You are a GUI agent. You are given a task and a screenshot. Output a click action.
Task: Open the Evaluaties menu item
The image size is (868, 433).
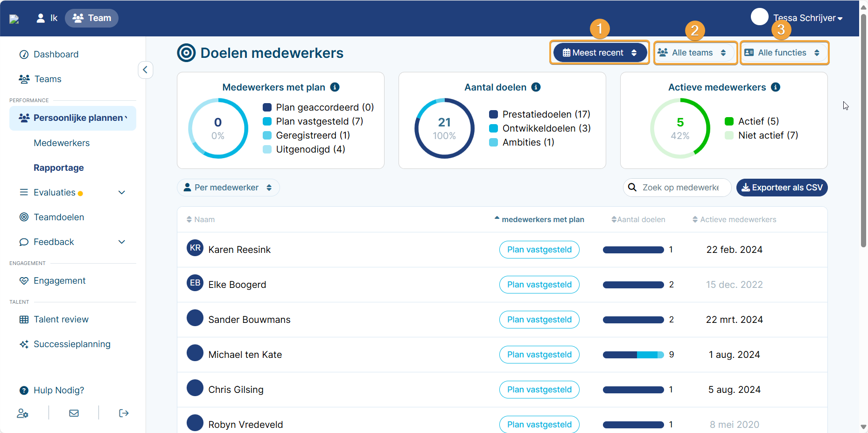click(54, 193)
